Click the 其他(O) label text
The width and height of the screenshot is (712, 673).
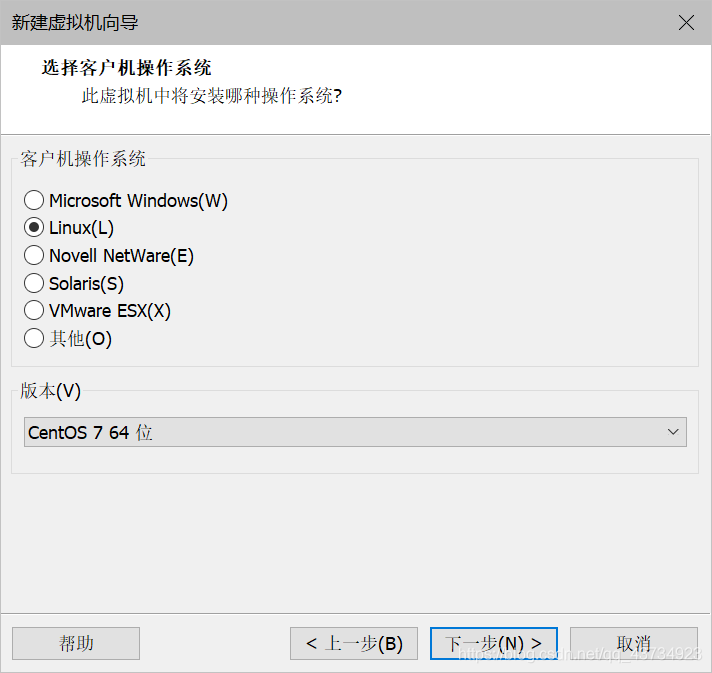pos(80,339)
